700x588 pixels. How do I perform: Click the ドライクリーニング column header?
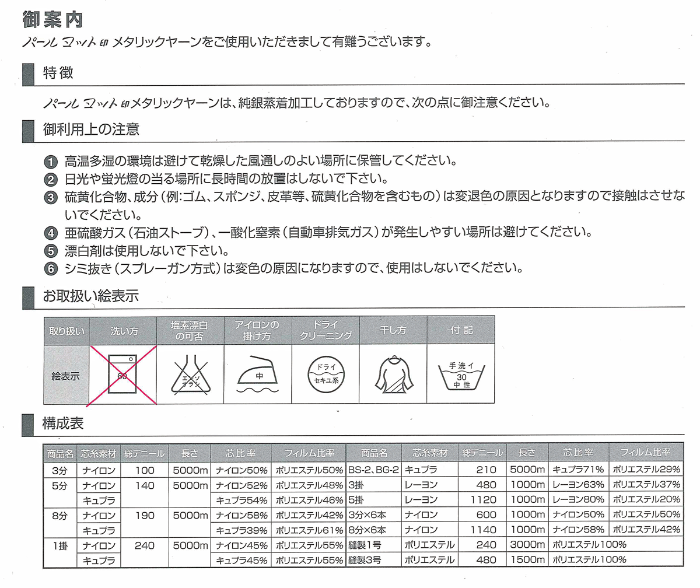coord(326,330)
